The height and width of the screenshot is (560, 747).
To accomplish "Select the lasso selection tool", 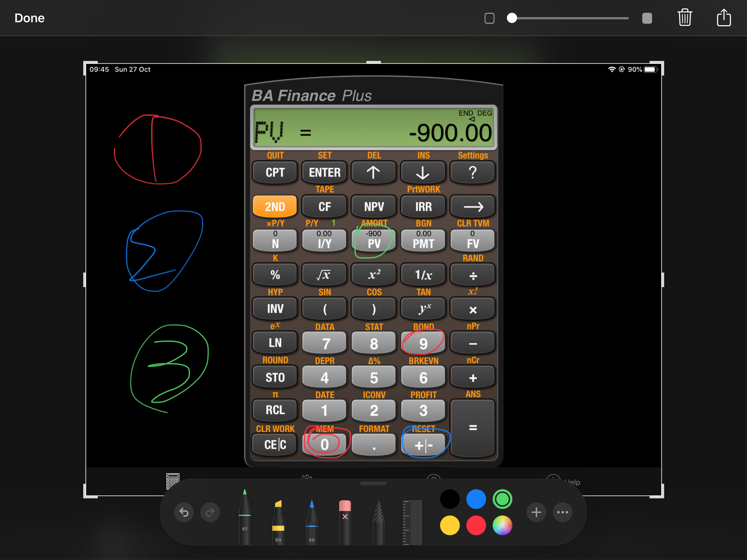I will [x=379, y=522].
